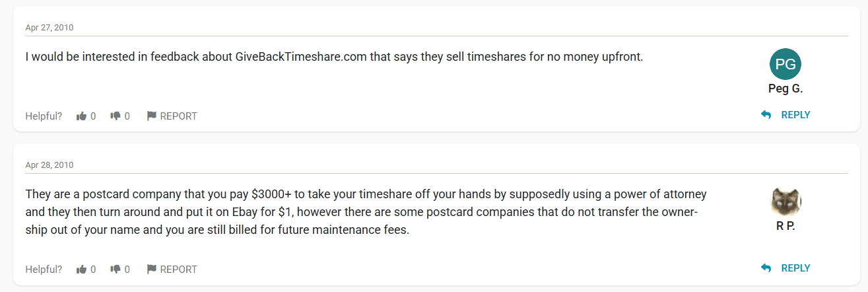Open the R P. username

pos(785,226)
